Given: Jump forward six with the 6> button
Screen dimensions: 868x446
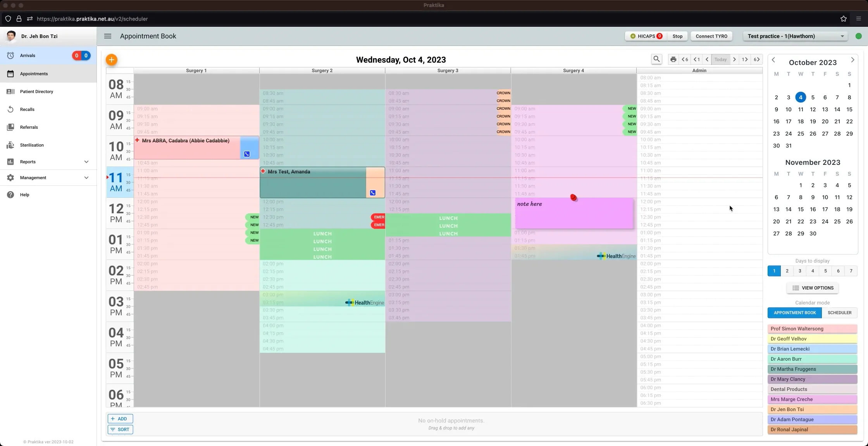Looking at the screenshot, I should click(x=757, y=59).
